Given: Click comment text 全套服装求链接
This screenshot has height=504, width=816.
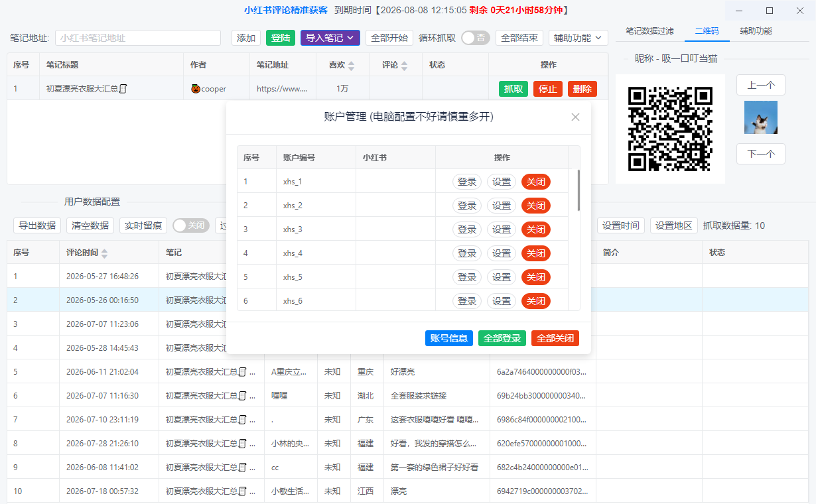Looking at the screenshot, I should [x=419, y=396].
